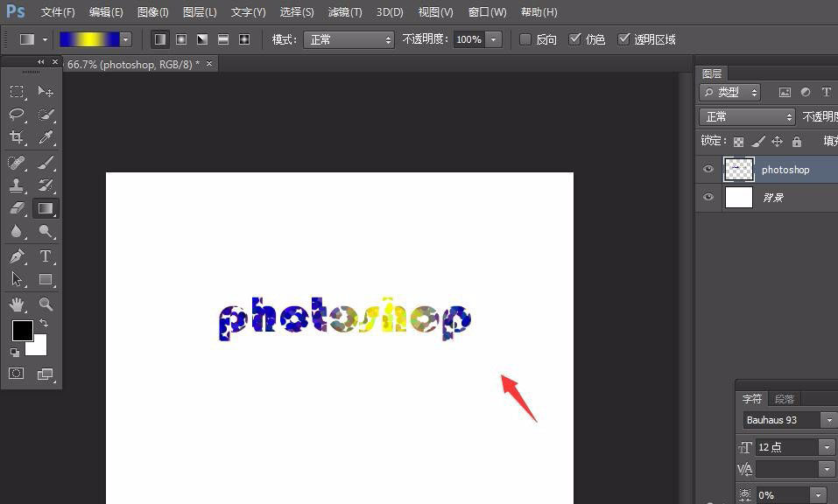Open the layer filter 类型 dropdown
The width and height of the screenshot is (838, 504).
tap(729, 93)
